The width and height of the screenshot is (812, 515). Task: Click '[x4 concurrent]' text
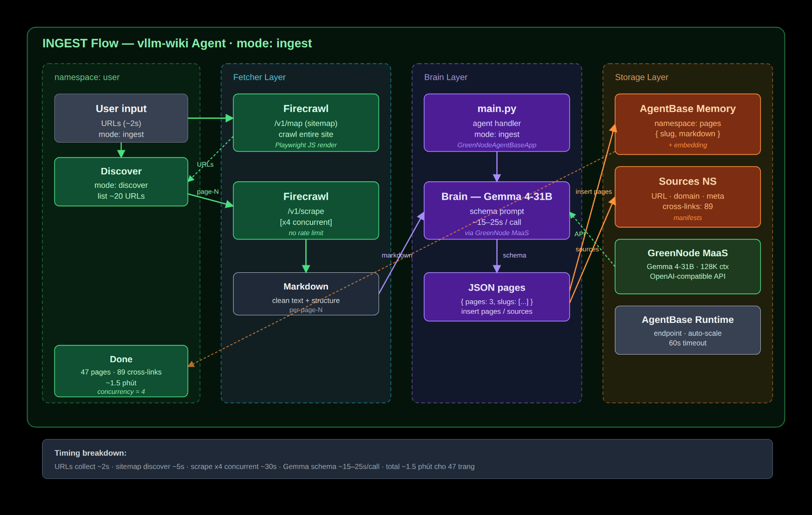(306, 222)
